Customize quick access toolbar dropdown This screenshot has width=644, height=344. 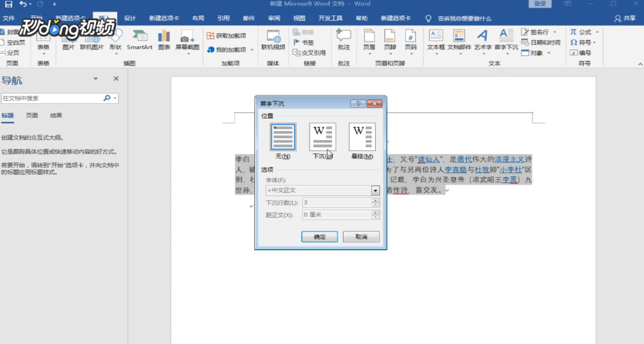pos(54,4)
